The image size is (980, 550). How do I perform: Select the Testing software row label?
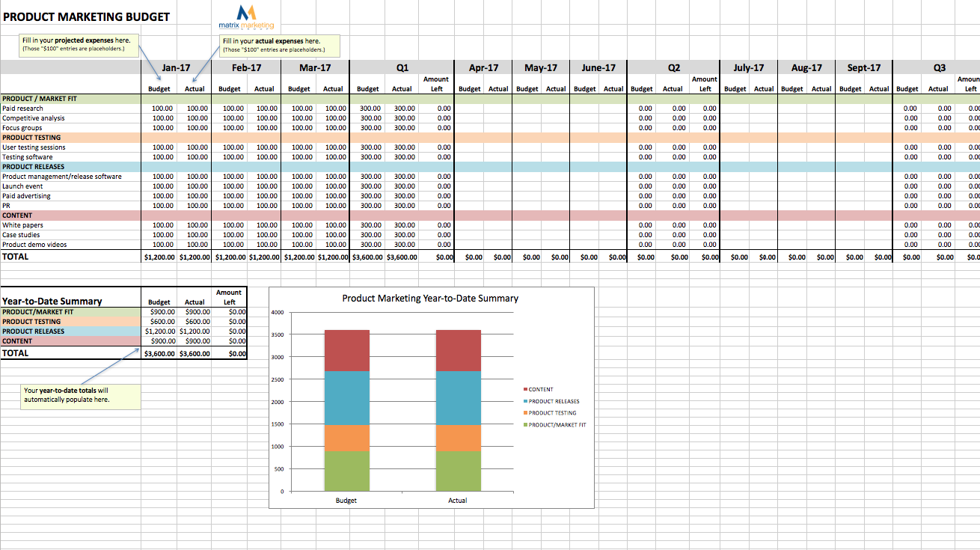pyautogui.click(x=28, y=157)
